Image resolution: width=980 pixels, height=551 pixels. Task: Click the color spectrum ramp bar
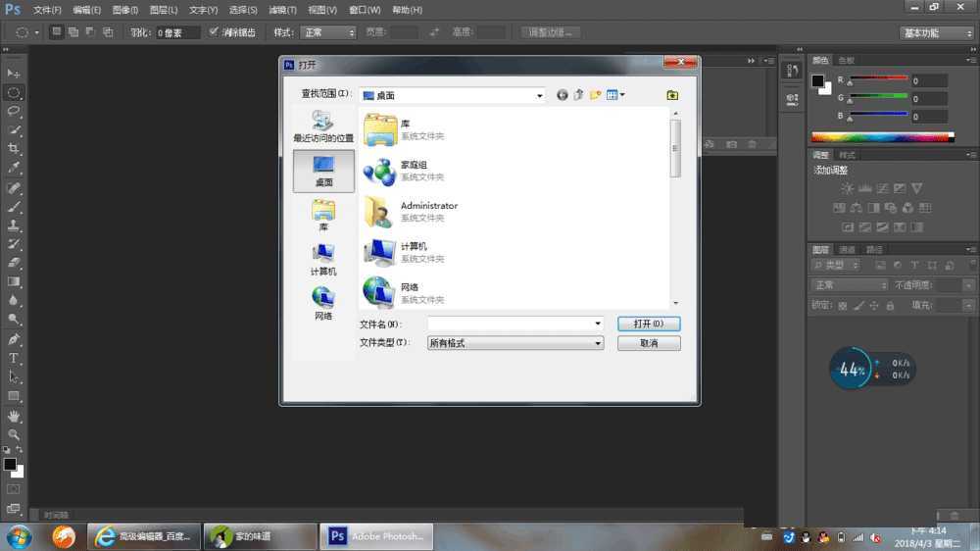[882, 137]
